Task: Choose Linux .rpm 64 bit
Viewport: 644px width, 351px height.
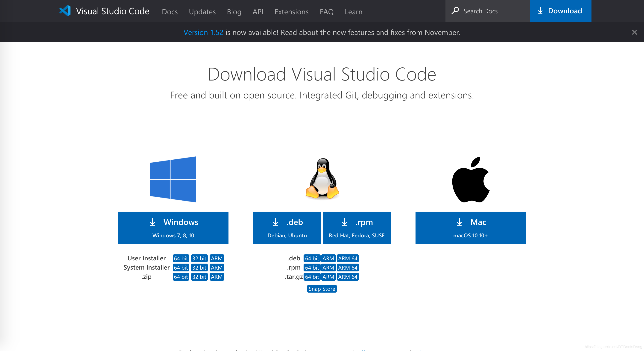Action: 312,268
